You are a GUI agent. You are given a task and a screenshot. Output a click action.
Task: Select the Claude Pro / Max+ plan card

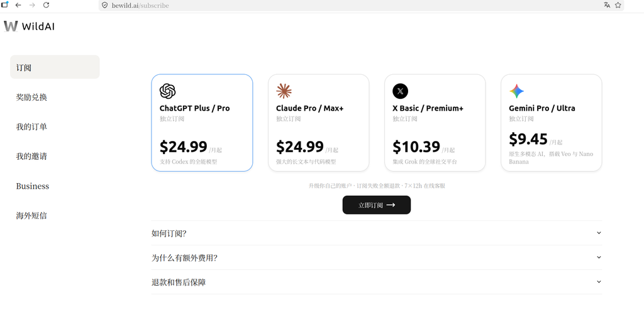coord(319,123)
